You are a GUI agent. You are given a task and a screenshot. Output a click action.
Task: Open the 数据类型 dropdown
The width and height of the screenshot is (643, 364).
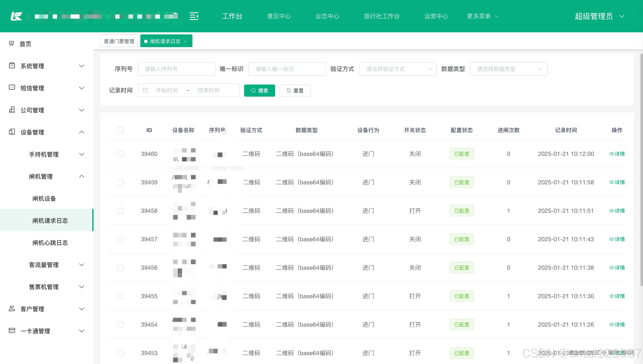pyautogui.click(x=508, y=69)
